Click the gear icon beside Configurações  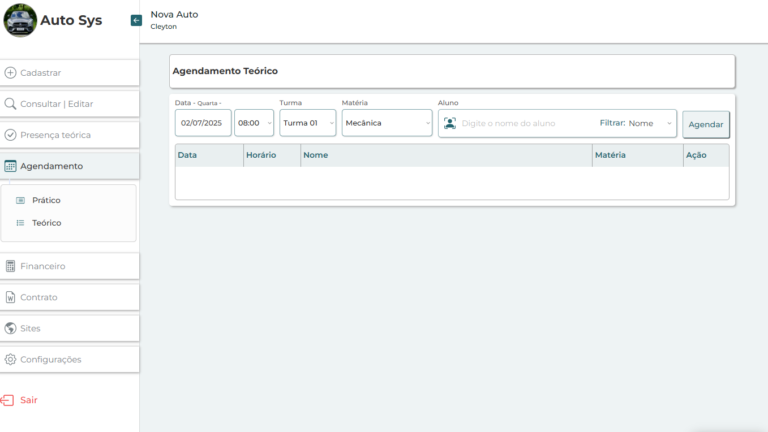(11, 359)
